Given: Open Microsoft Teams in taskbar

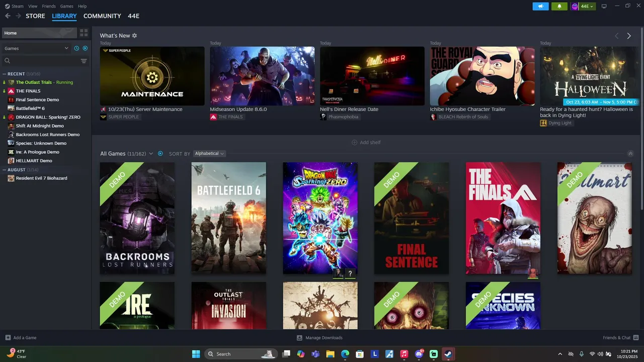Looking at the screenshot, I should click(315, 354).
